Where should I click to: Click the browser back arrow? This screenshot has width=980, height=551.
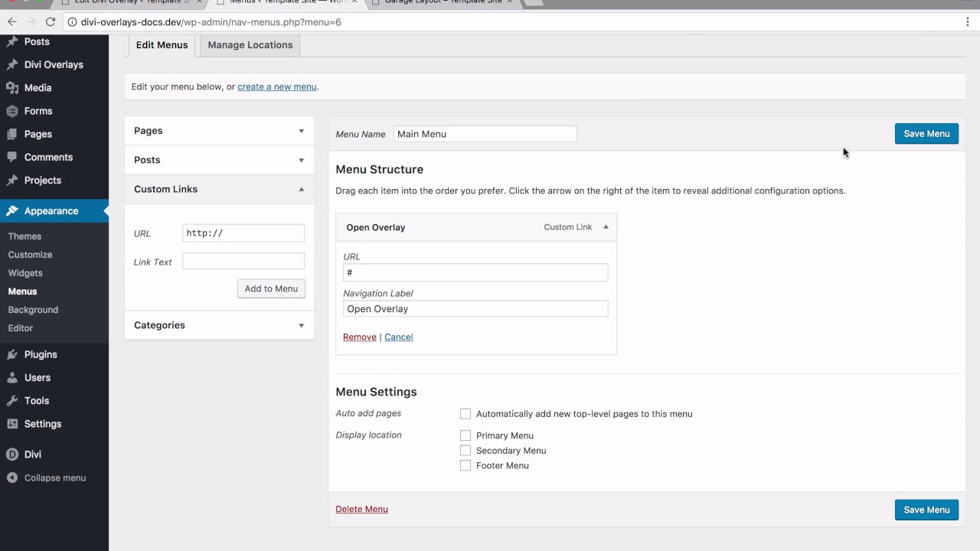(x=11, y=22)
